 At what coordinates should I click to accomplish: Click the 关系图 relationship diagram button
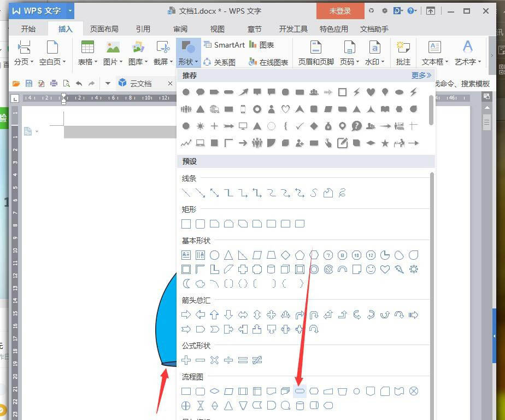(x=220, y=62)
